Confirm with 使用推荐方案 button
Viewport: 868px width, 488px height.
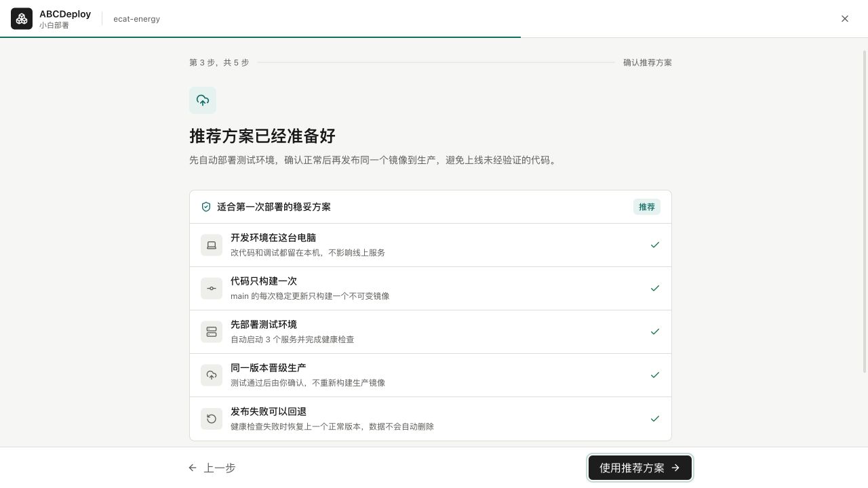click(x=640, y=468)
